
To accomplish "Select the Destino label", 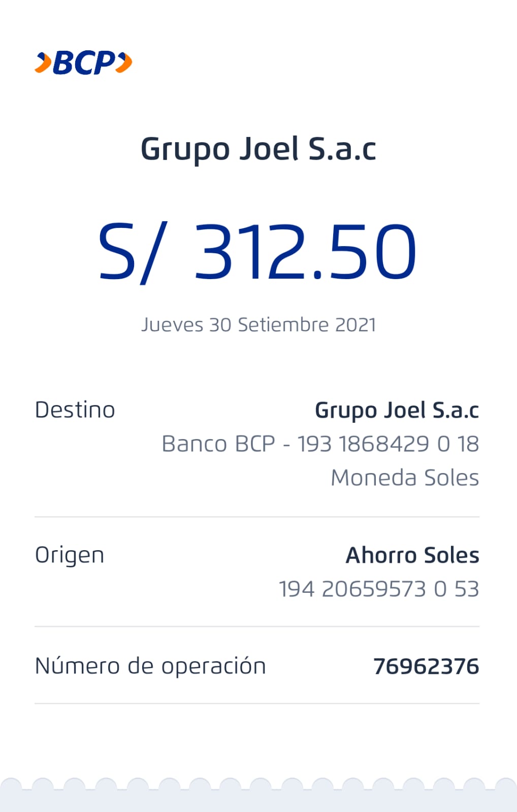I will [75, 410].
